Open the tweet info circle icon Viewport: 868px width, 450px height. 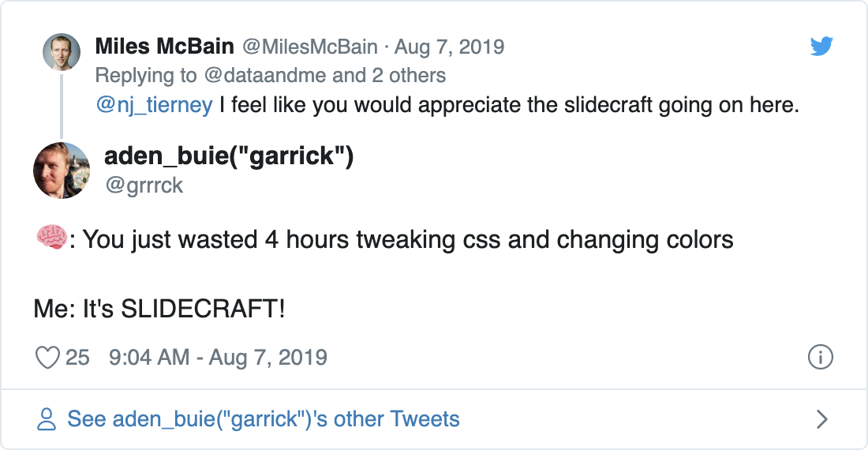(821, 357)
